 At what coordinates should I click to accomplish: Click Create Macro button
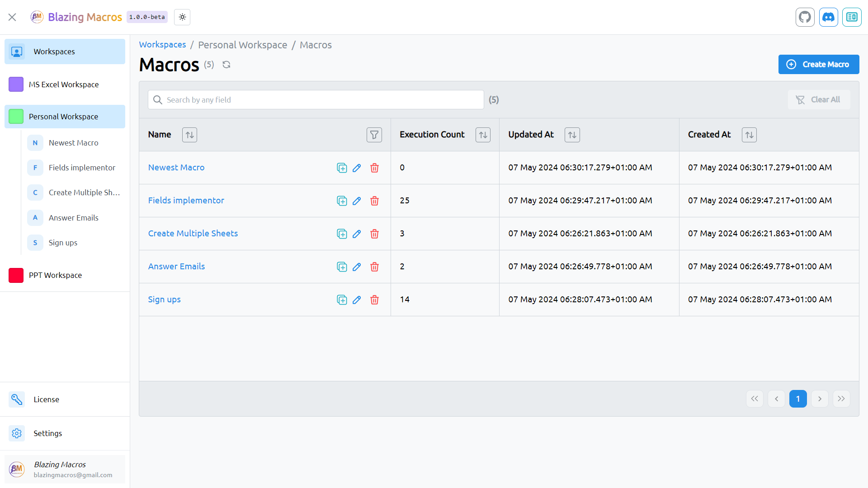coord(819,64)
